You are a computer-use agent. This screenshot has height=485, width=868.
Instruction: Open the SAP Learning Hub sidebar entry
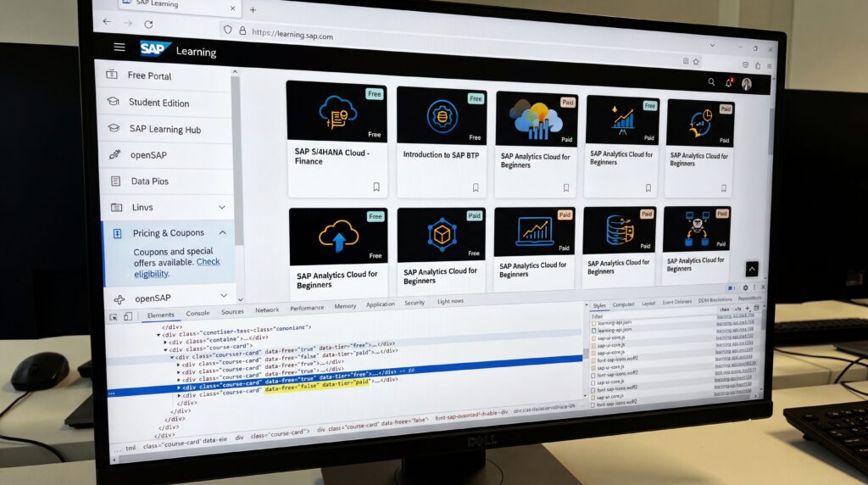166,129
